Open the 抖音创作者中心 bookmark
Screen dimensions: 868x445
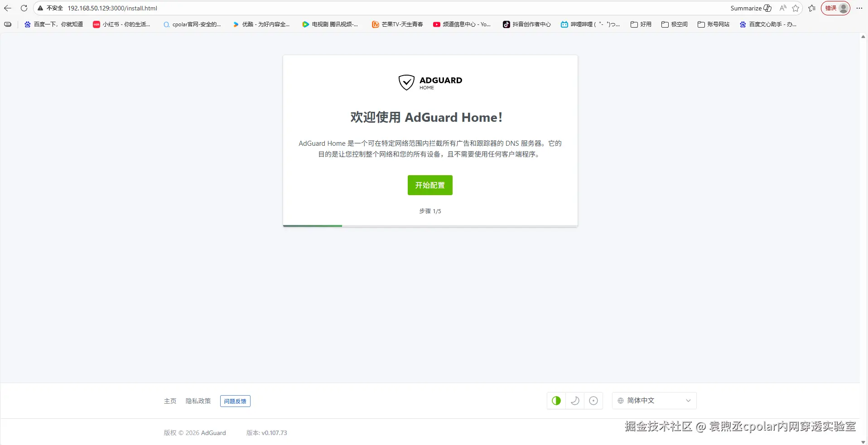[527, 24]
